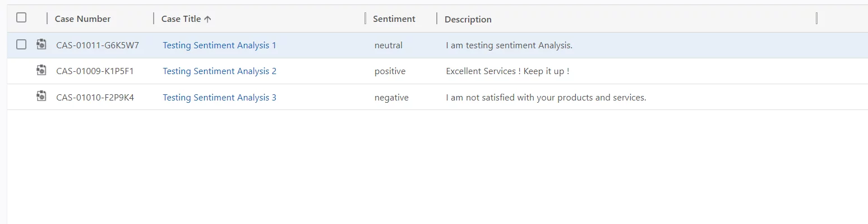Open Testing Sentiment Analysis 1 case
The height and width of the screenshot is (224, 868).
tap(219, 45)
